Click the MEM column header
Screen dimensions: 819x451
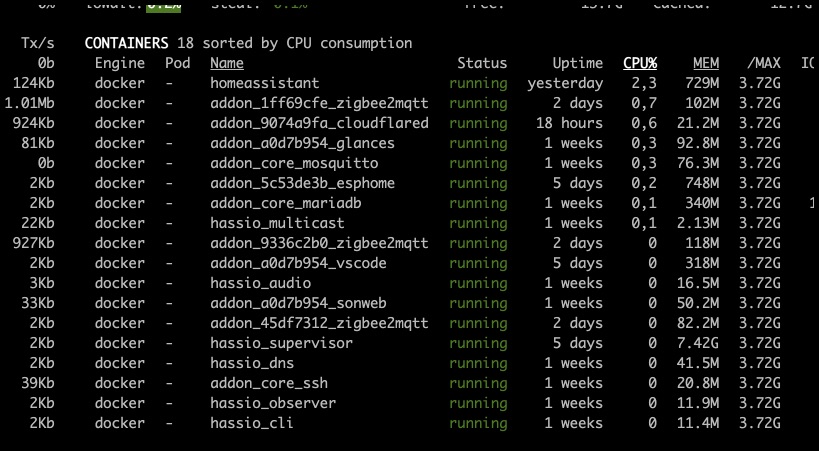(705, 63)
